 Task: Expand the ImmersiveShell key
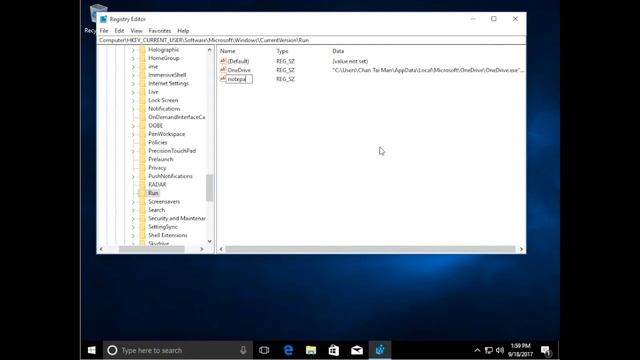click(133, 75)
